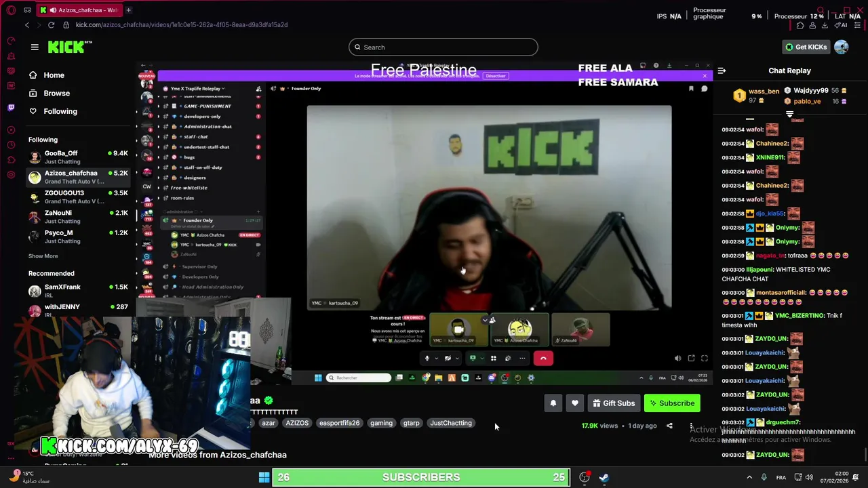The image size is (868, 488).
Task: Open Psyco_M followed channel
Action: (x=78, y=237)
